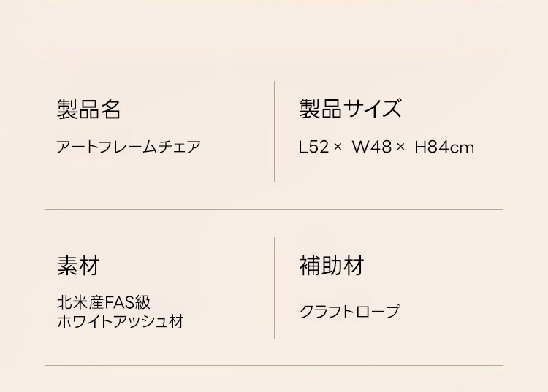Click the cm unit in the size

(x=463, y=148)
